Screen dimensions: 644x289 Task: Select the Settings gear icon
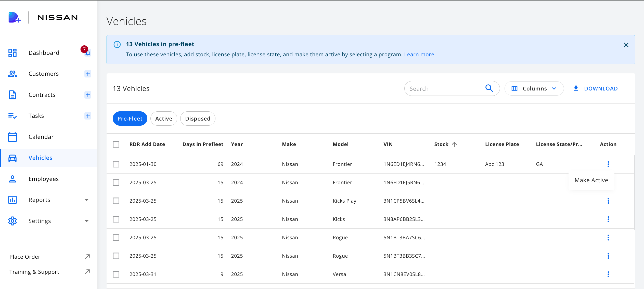point(12,221)
